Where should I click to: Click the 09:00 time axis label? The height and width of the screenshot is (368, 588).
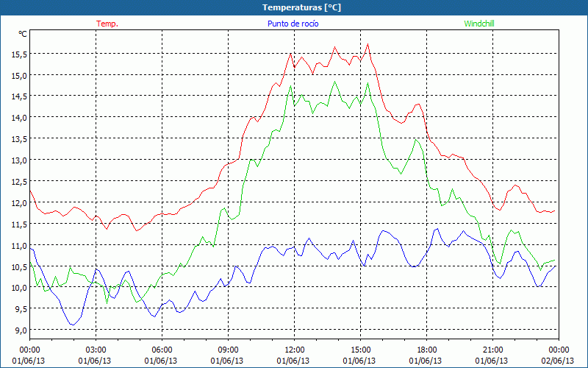tap(228, 350)
